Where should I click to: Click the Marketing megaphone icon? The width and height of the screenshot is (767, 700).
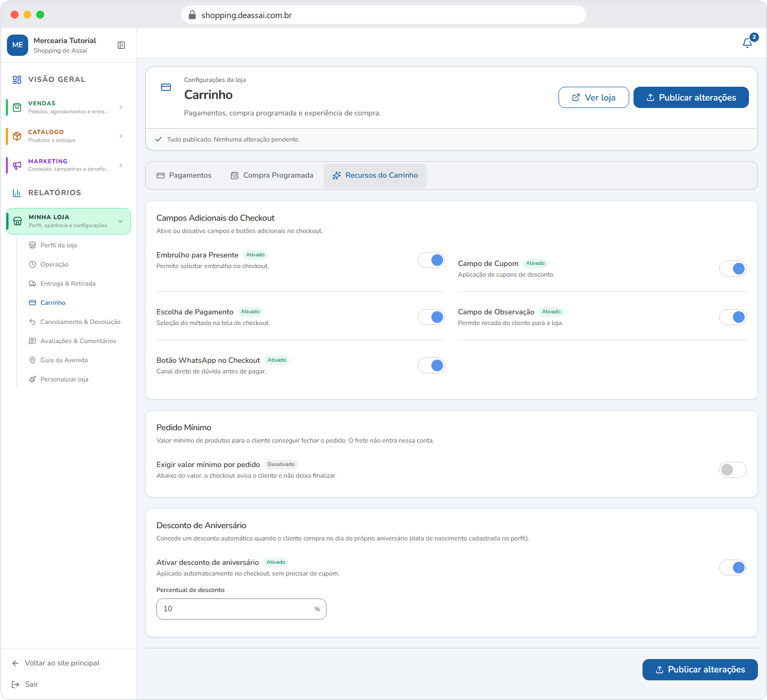(17, 165)
